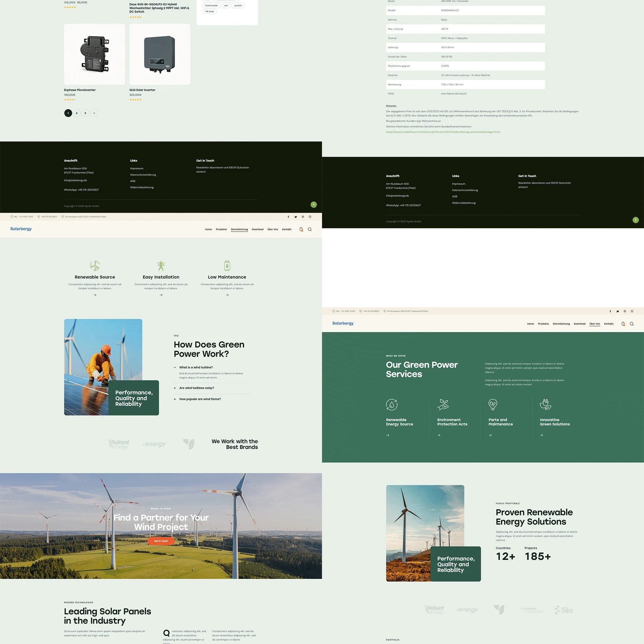Click arrow under Renewable Source card
This screenshot has width=644, height=644.
pos(95,295)
